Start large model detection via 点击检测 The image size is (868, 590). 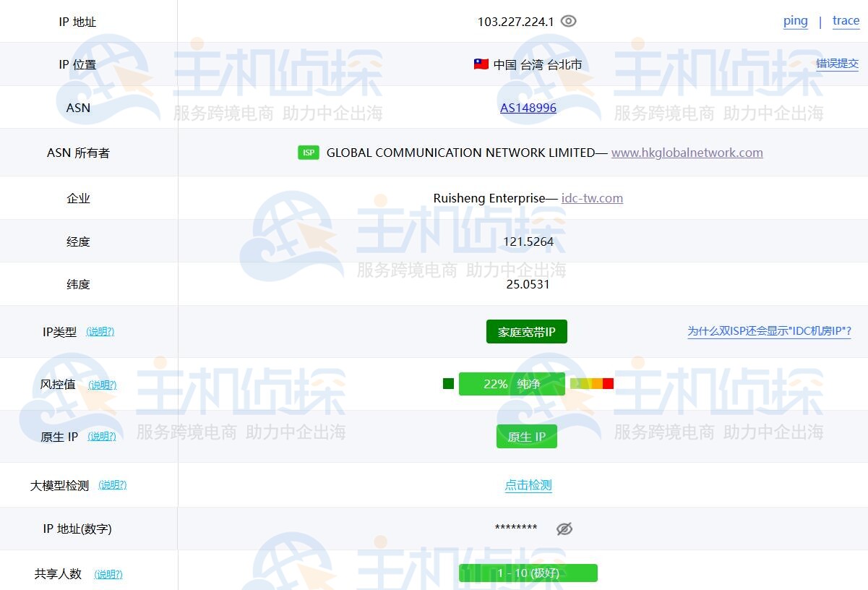coord(528,485)
